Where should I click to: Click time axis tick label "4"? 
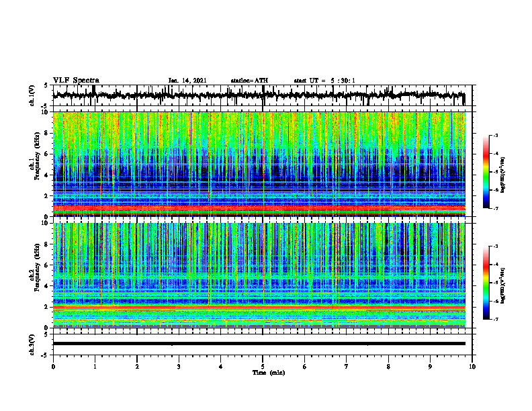[x=221, y=367]
